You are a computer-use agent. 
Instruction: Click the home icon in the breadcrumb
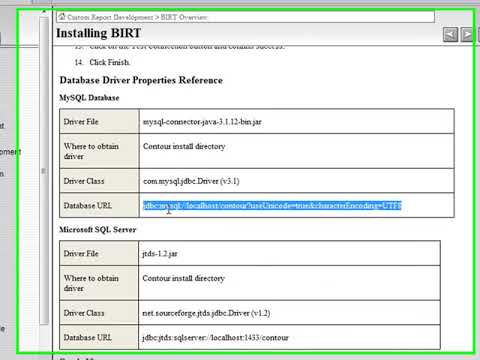tap(62, 17)
